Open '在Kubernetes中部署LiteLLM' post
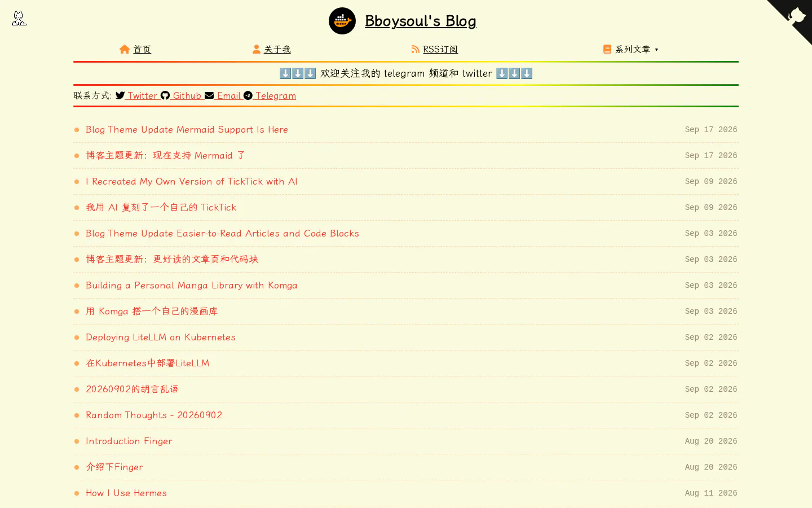Viewport: 812px width, 508px height. 148,363
